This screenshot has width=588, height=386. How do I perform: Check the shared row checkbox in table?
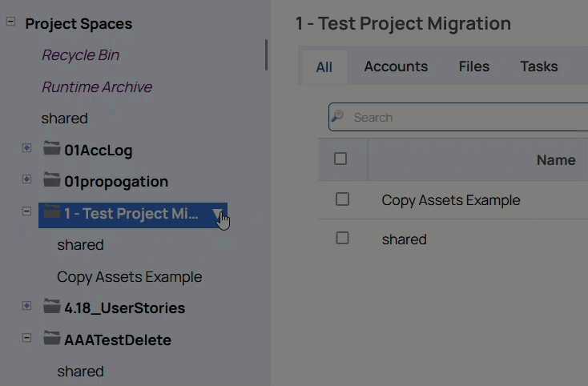342,238
